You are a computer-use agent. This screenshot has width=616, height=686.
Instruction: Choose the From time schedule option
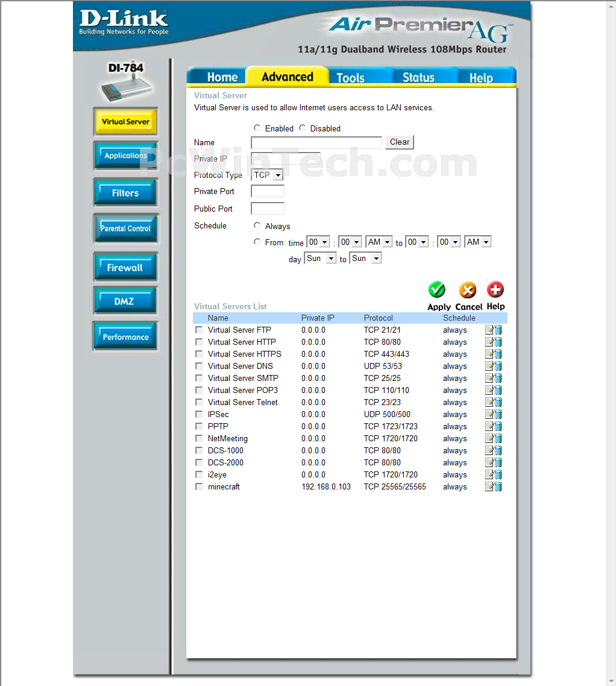point(257,242)
